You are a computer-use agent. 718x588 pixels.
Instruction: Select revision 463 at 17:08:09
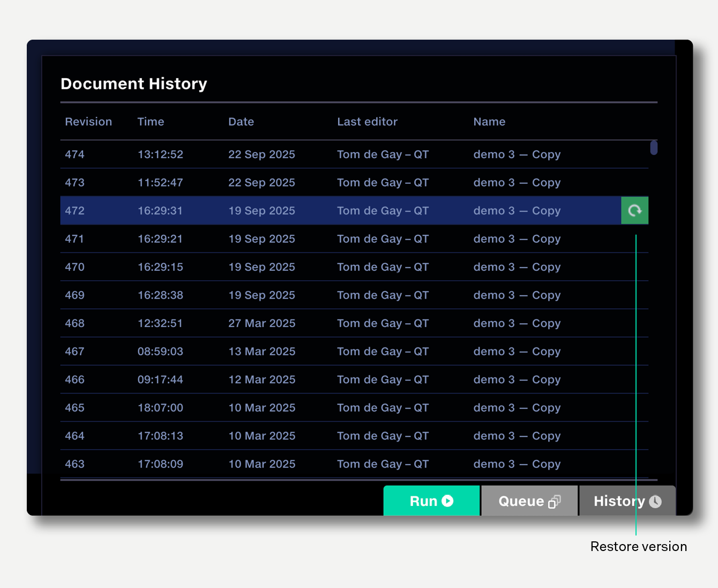click(x=354, y=464)
